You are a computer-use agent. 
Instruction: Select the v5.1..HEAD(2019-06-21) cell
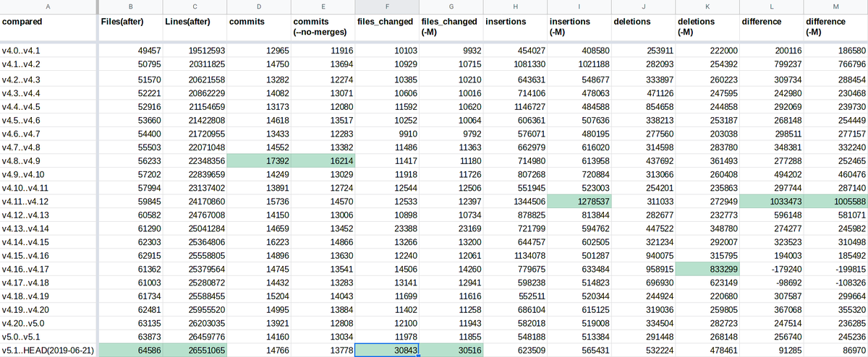(x=48, y=350)
